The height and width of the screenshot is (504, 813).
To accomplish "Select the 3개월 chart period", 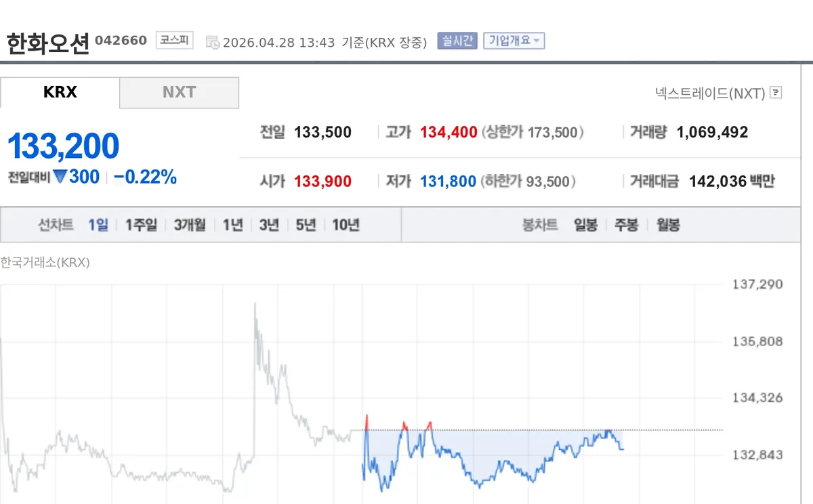I will pyautogui.click(x=190, y=225).
